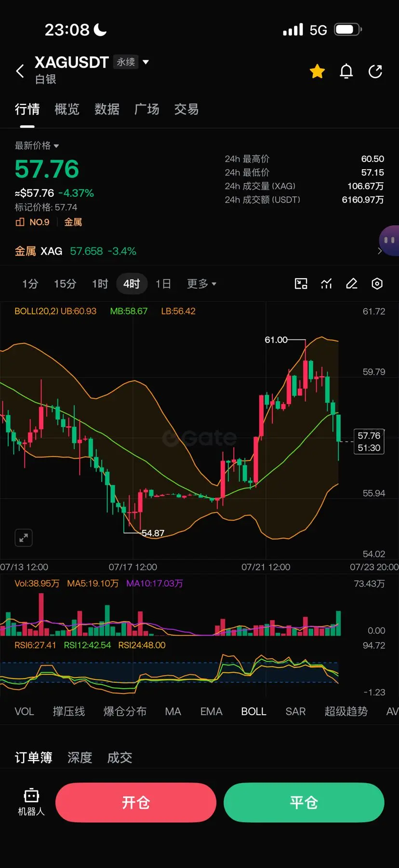Tap the cellular signal bars icon
Image resolution: width=399 pixels, height=868 pixels.
click(x=293, y=29)
